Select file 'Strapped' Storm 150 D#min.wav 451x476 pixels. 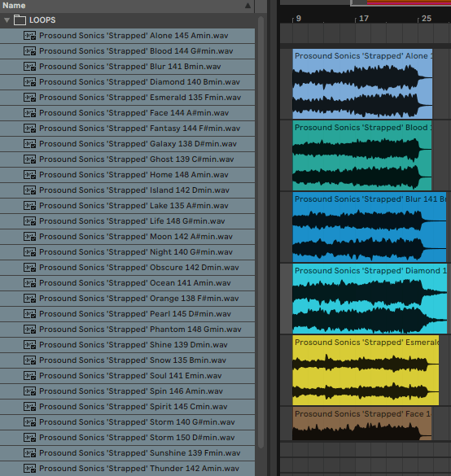[127, 438]
